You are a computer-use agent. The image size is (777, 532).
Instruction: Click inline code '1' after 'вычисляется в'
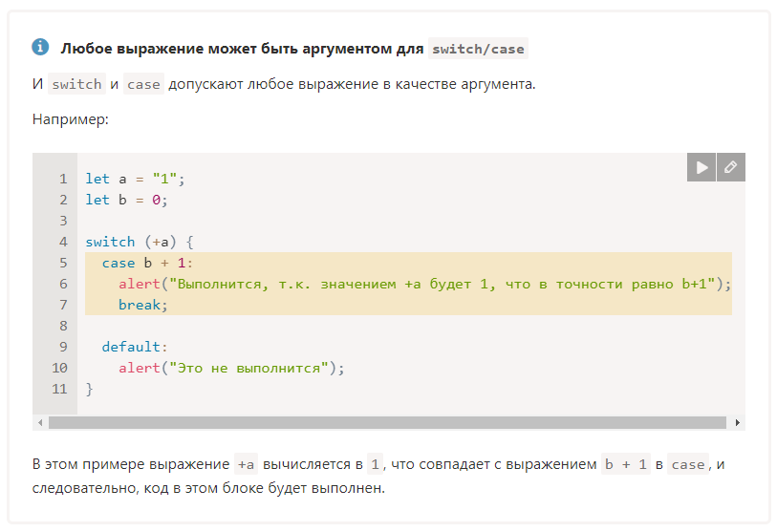pos(376,464)
